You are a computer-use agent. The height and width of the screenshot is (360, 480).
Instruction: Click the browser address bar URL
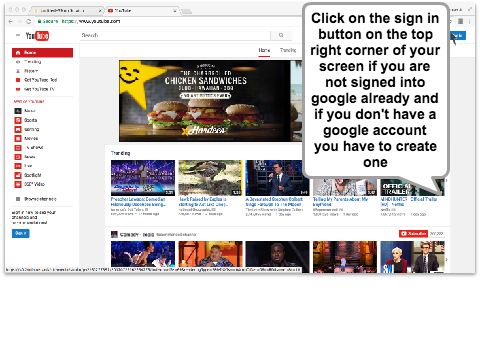91,21
